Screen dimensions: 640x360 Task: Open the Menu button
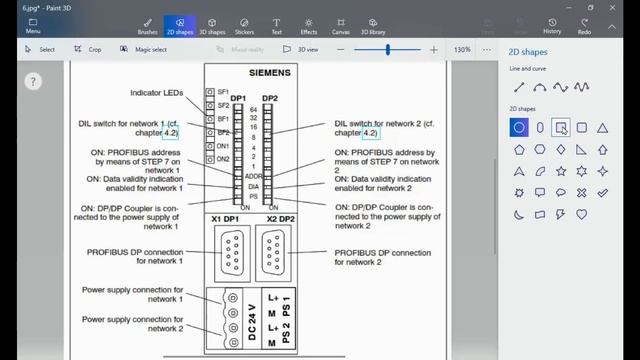coord(33,26)
